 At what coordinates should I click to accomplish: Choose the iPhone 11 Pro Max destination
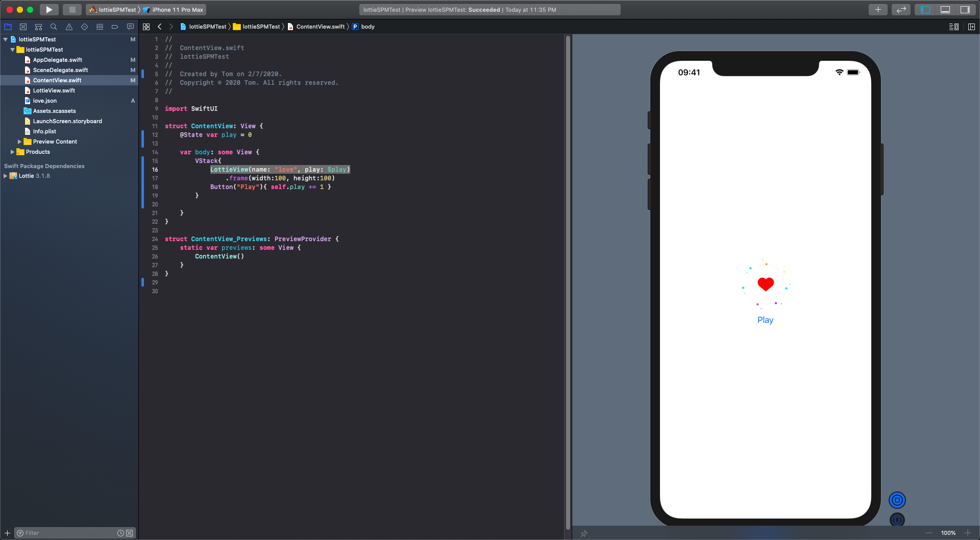pos(174,10)
